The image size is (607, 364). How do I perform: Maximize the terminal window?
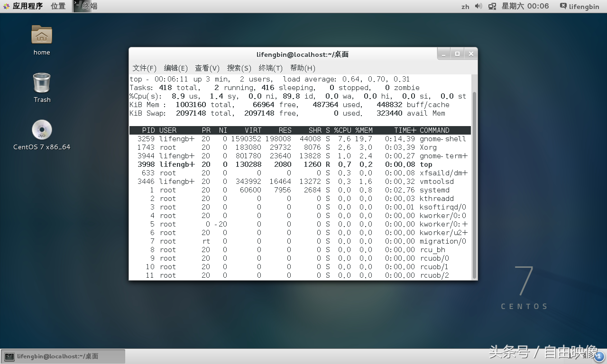click(457, 54)
